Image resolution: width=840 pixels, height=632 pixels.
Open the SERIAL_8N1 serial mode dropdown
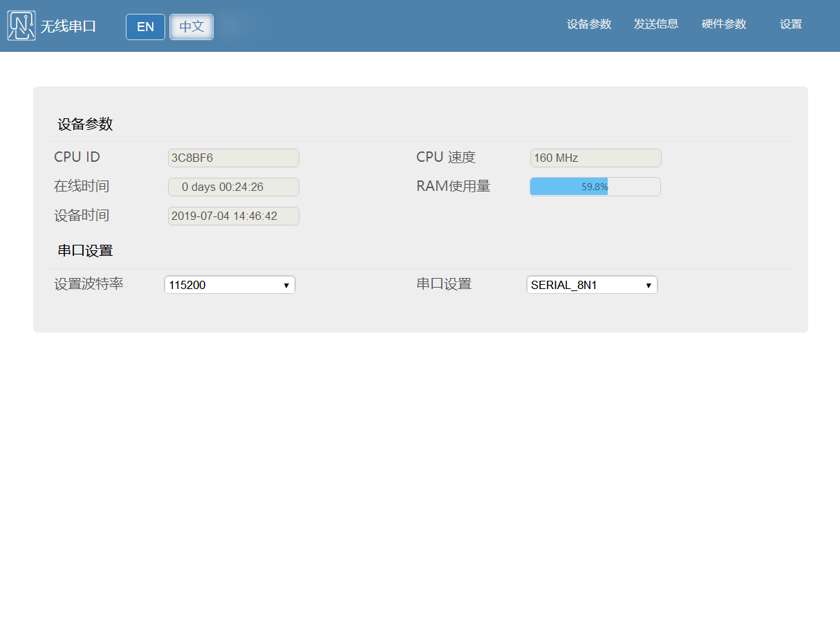pyautogui.click(x=592, y=285)
